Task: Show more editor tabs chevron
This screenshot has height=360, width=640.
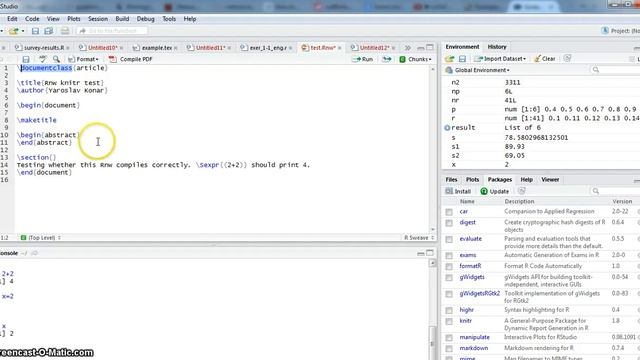Action: tap(407, 48)
